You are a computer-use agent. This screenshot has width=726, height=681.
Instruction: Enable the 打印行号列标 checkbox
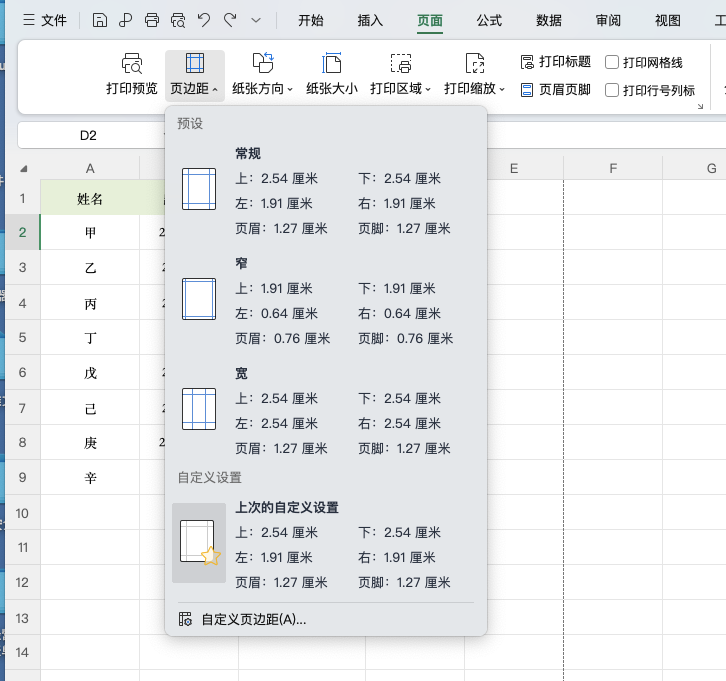tap(612, 90)
